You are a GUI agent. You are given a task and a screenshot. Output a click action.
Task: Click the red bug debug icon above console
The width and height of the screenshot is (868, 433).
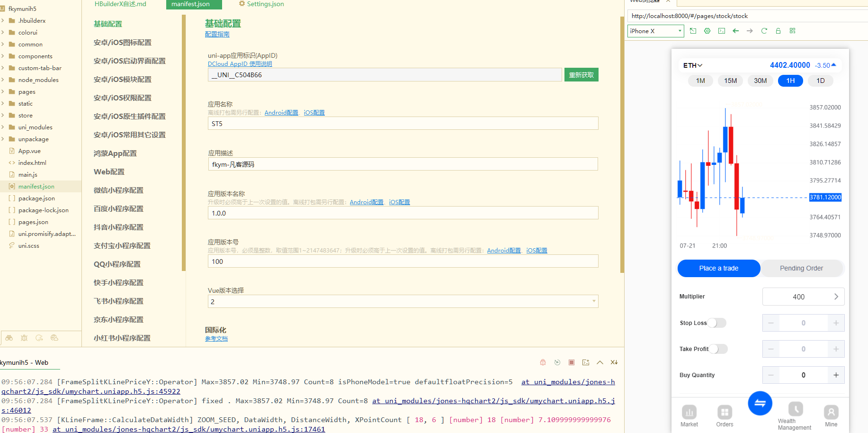[542, 362]
